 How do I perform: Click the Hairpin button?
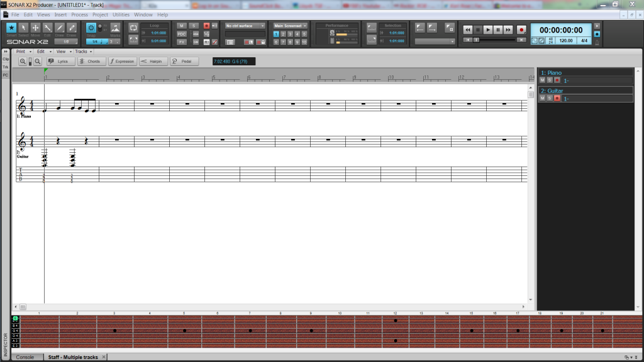pyautogui.click(x=153, y=62)
